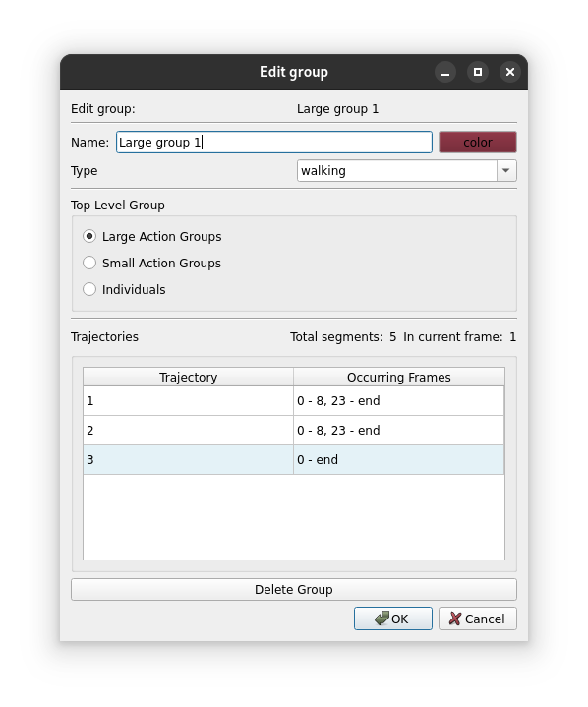This screenshot has height=707, width=588.
Task: Select the Large Action Groups radio button
Action: [152, 236]
